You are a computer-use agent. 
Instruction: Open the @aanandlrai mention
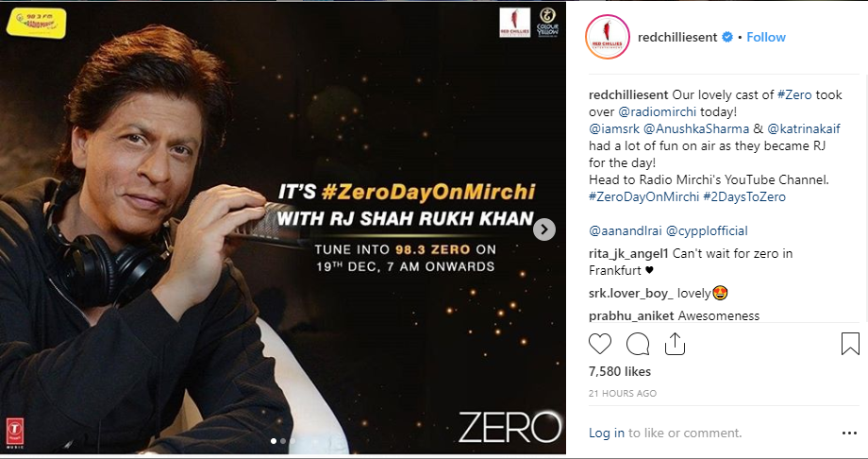click(625, 230)
